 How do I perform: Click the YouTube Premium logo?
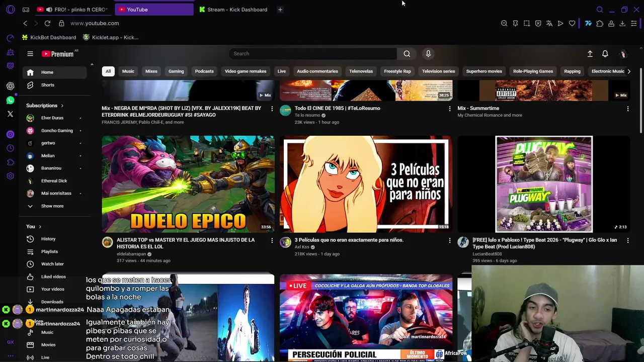coord(57,54)
